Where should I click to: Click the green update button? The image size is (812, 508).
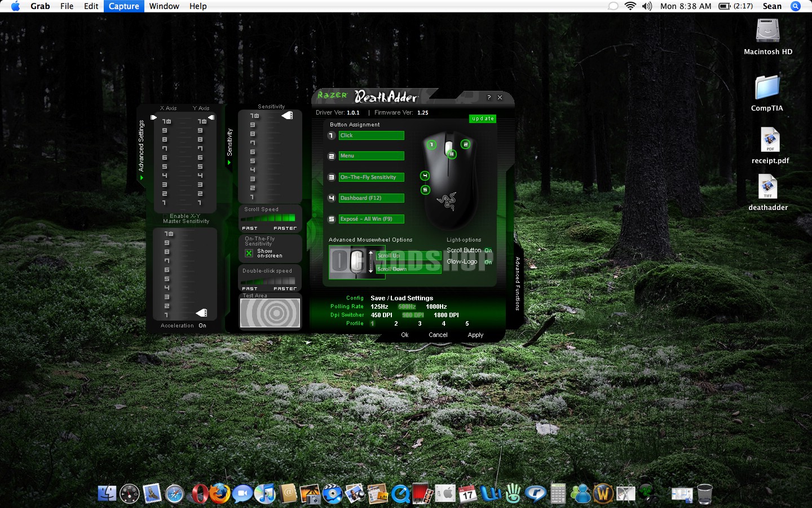click(483, 119)
